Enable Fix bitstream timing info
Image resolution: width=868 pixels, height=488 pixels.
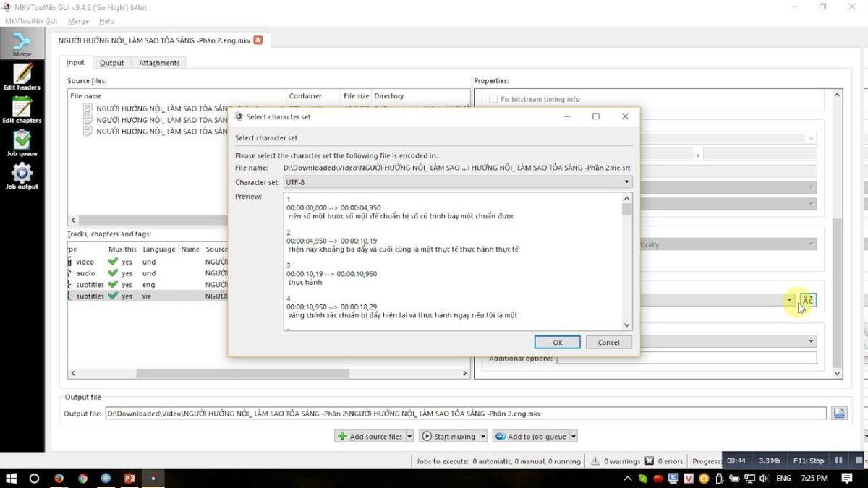(493, 99)
